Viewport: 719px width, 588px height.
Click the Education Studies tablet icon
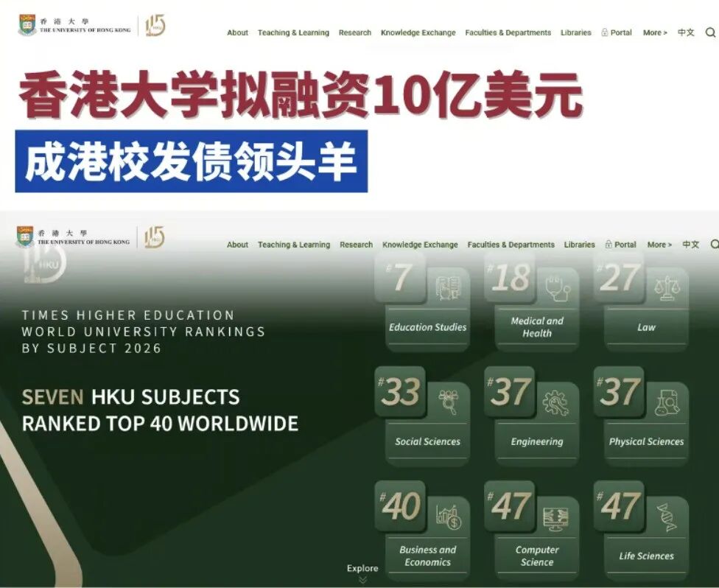coord(447,288)
